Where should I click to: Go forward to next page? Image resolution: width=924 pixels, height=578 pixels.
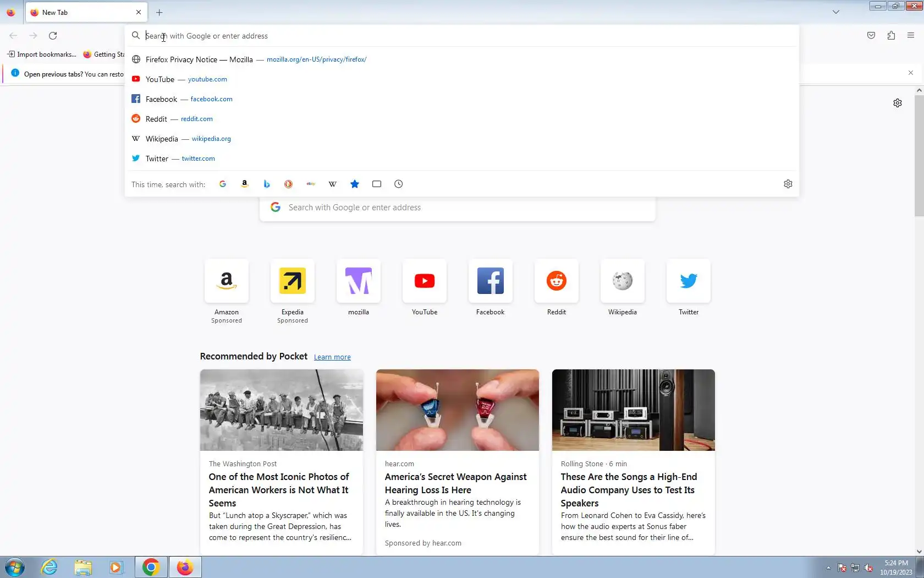[33, 36]
